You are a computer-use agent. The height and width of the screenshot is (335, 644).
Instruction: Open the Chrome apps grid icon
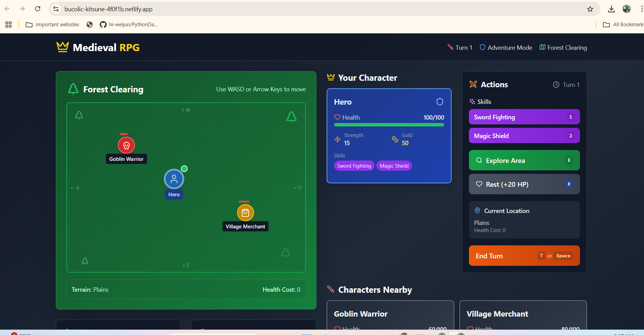click(9, 25)
